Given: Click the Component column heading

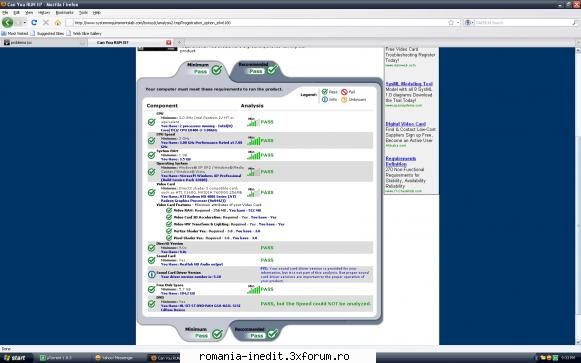Looking at the screenshot, I should point(162,106).
